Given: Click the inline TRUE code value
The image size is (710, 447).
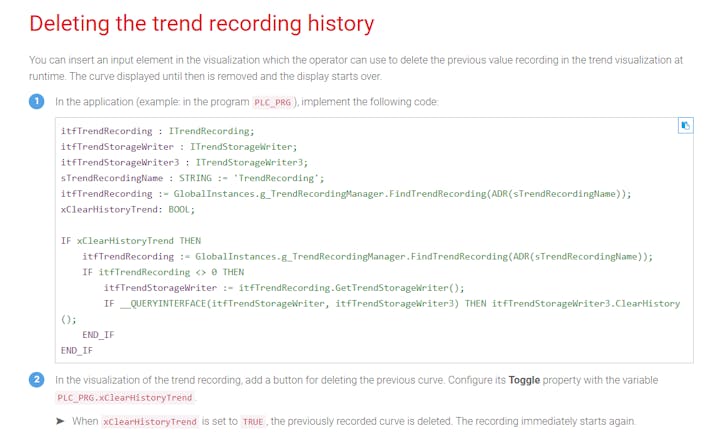Looking at the screenshot, I should (x=253, y=422).
